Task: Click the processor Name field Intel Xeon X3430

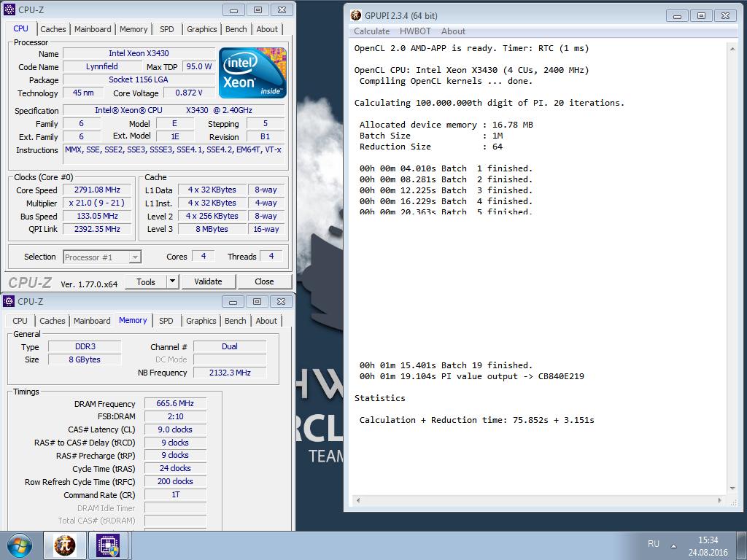Action: pyautogui.click(x=139, y=53)
